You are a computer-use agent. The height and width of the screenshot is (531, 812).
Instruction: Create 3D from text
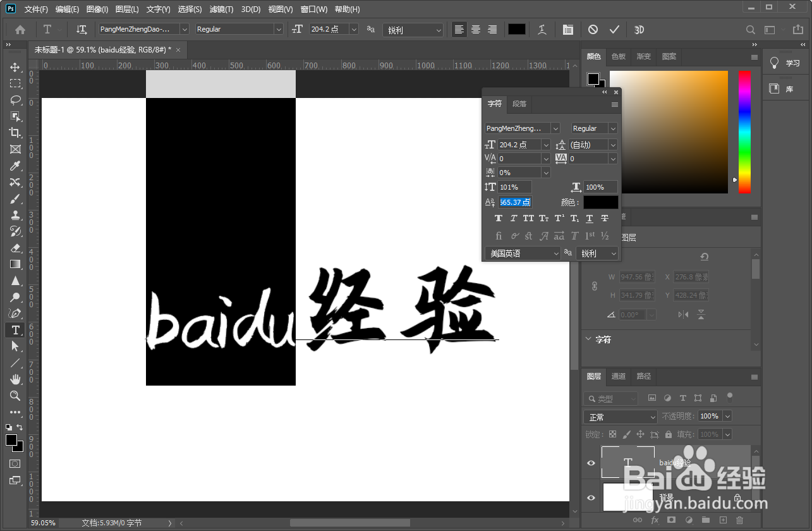pyautogui.click(x=639, y=29)
